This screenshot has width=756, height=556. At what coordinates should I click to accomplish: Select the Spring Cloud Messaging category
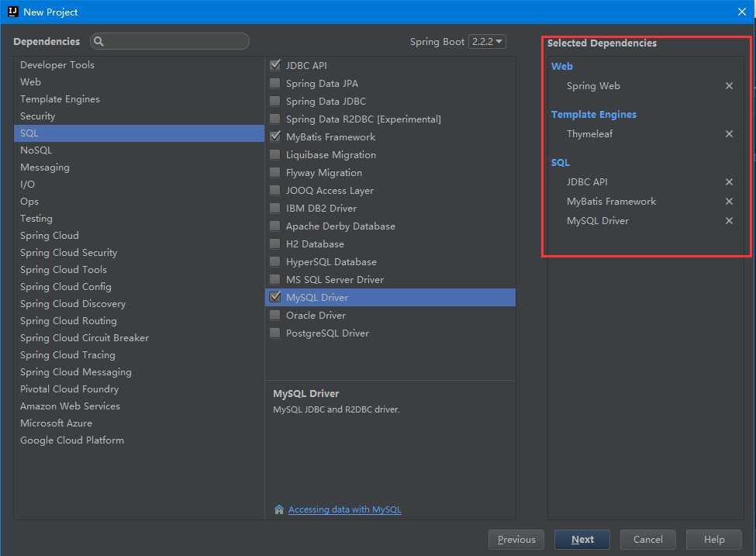139,372
